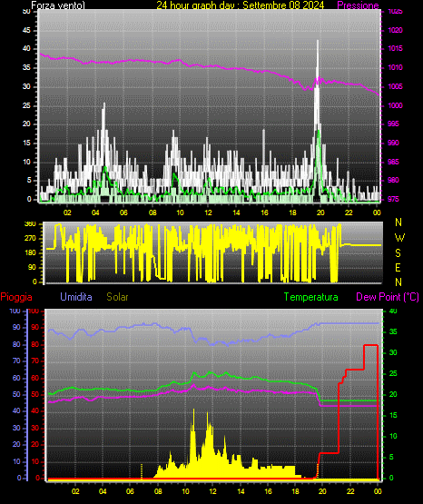Select the Temperatura legend label

pyautogui.click(x=310, y=297)
